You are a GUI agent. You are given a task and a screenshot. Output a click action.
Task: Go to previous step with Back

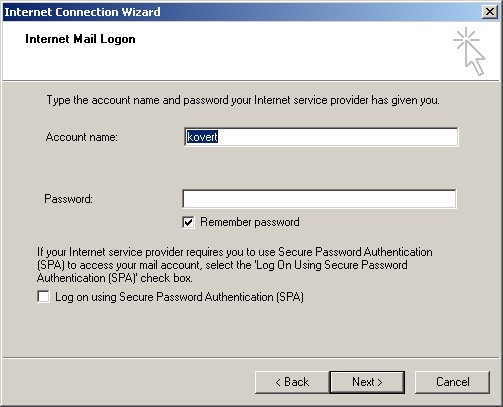click(292, 382)
